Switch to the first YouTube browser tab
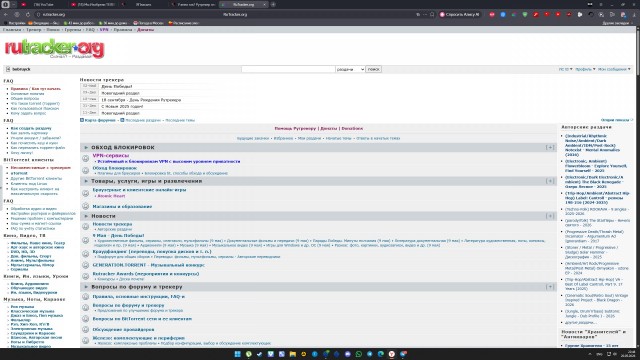 click(x=43, y=4)
